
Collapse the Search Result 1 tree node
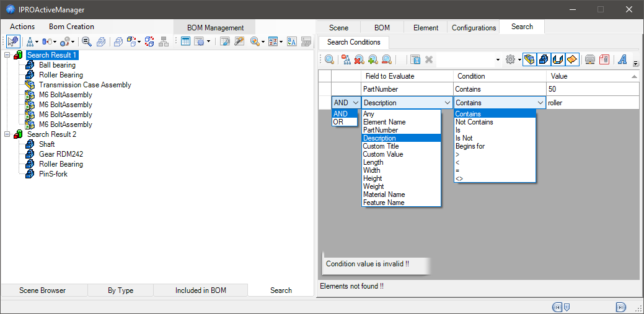coord(7,55)
